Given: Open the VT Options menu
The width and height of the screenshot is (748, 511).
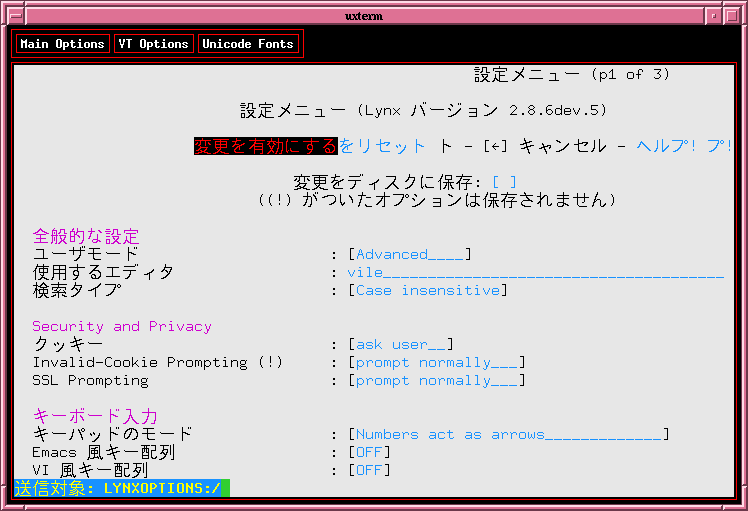Looking at the screenshot, I should click(153, 44).
